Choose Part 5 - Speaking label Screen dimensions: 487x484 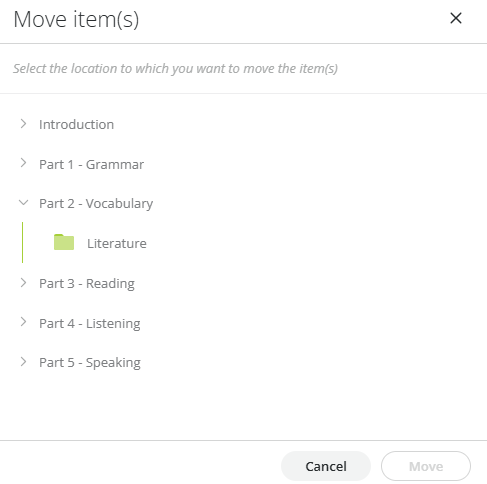coord(90,363)
